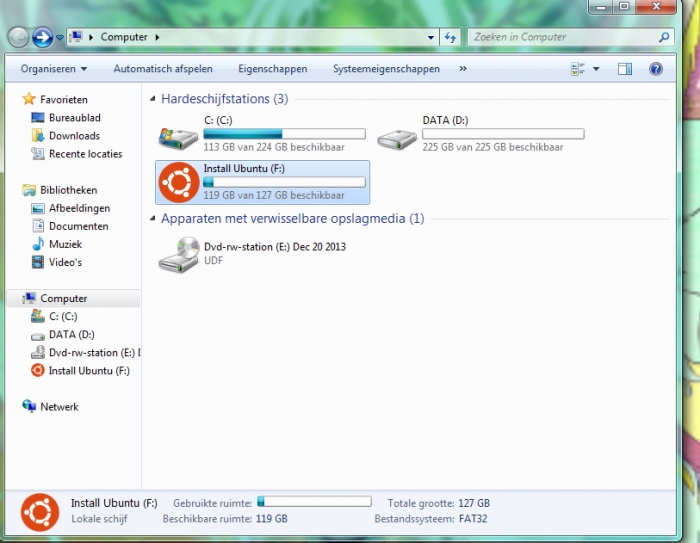This screenshot has width=700, height=543.
Task: Click the Apparaten met verwisselbare opslagmedia (1) header
Action: tap(292, 218)
